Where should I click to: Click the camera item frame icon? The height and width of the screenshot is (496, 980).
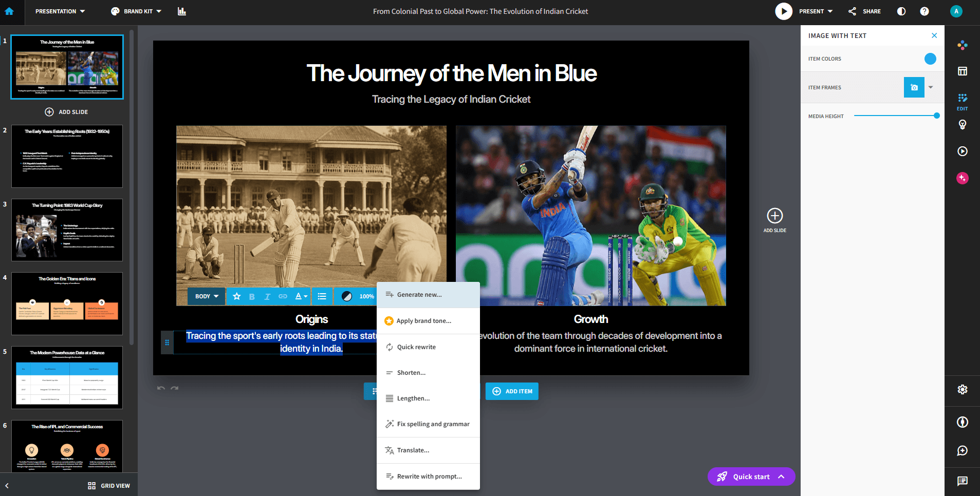click(914, 87)
